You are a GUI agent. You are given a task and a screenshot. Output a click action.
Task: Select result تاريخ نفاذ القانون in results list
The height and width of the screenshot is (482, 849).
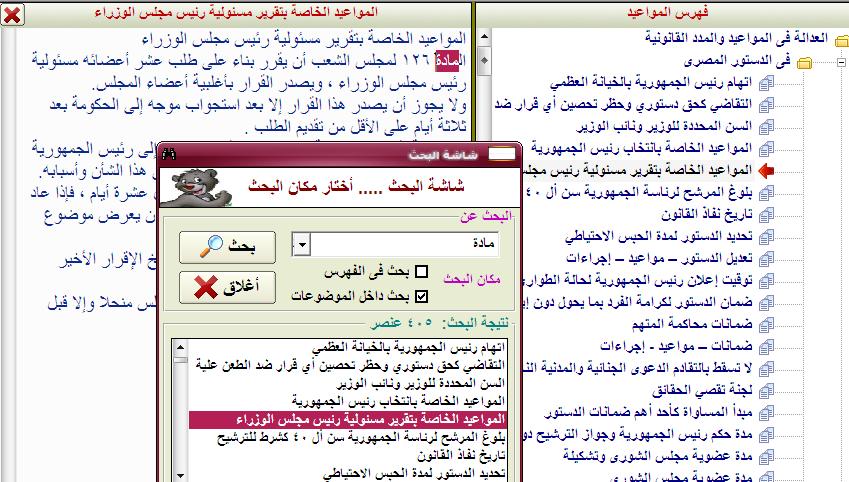click(x=461, y=455)
